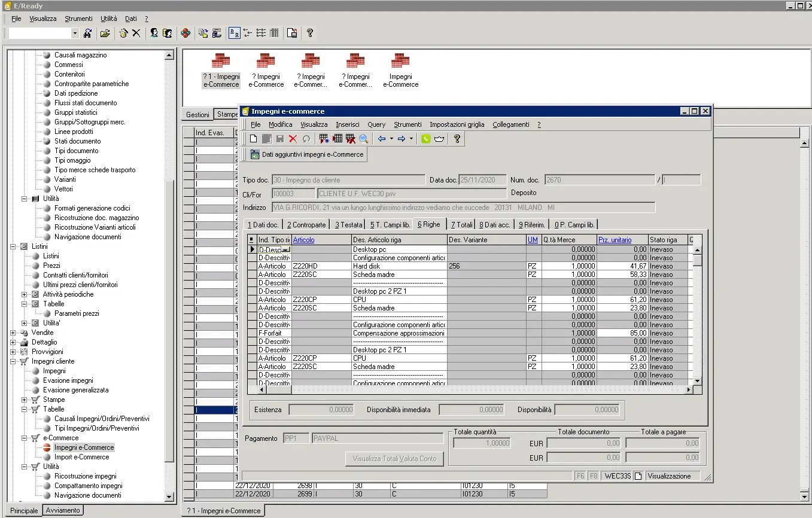Click the open folder icon in main toolbar
812x518 pixels.
pos(105,33)
